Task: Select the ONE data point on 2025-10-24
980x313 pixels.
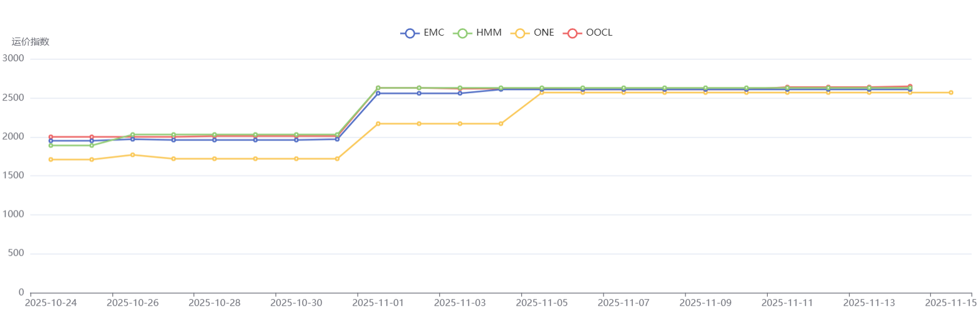Action: (x=51, y=159)
